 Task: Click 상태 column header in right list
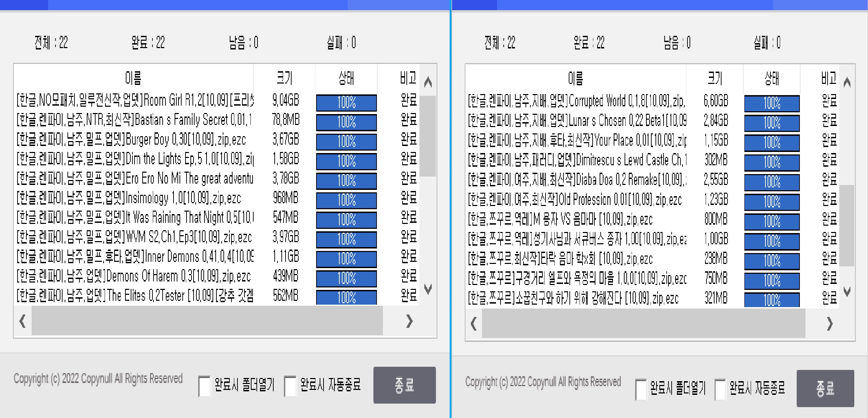click(771, 78)
